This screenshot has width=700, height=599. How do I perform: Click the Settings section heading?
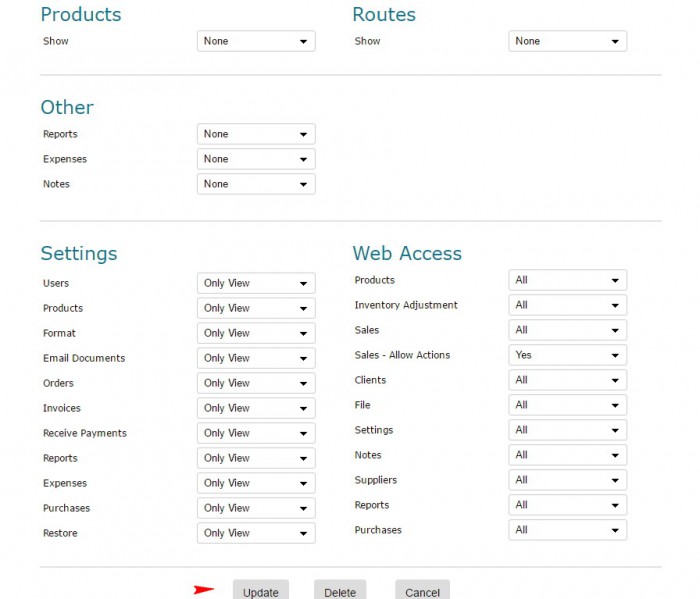click(x=79, y=254)
